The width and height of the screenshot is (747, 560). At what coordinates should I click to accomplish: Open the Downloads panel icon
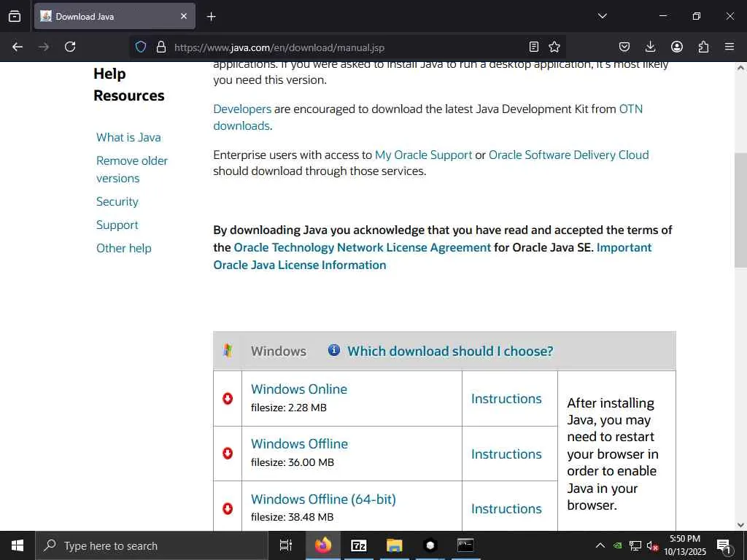click(651, 47)
